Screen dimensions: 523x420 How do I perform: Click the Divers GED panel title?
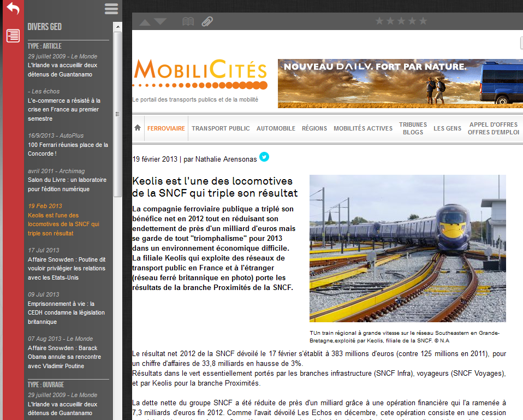(x=45, y=27)
